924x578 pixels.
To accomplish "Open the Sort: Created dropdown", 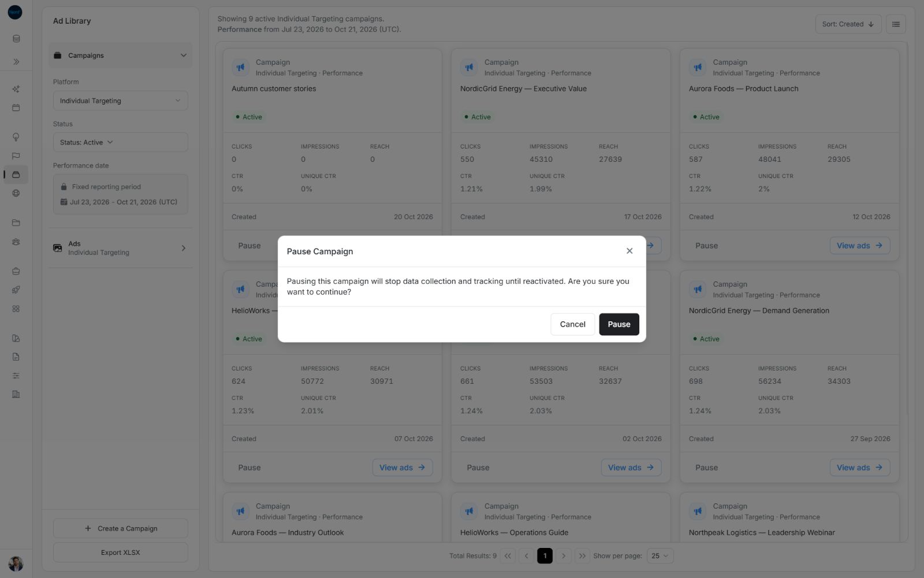I will (x=848, y=24).
